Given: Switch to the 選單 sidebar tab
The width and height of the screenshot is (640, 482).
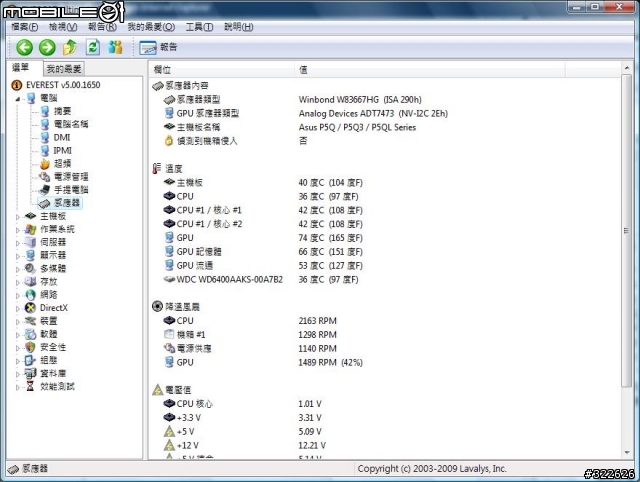Looking at the screenshot, I should [x=21, y=68].
